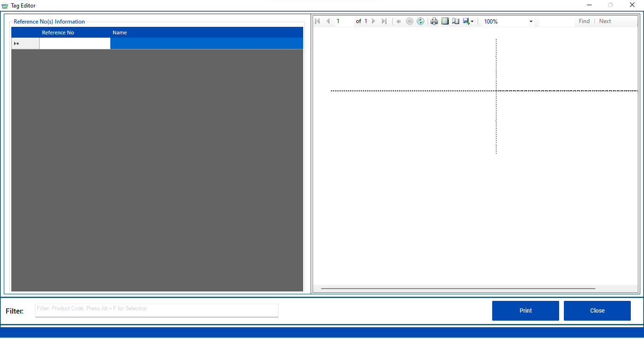Go to first page of report
Image resolution: width=644 pixels, height=339 pixels.
(x=317, y=21)
